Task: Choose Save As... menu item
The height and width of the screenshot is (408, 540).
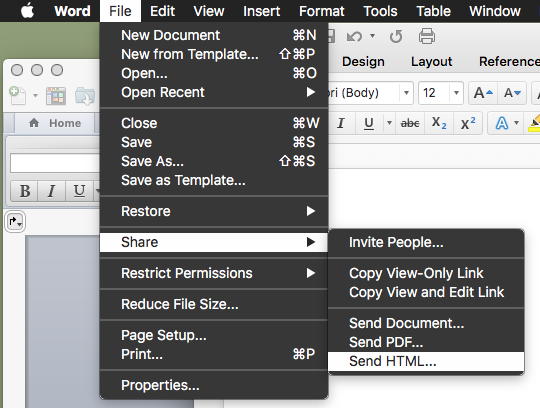Action: 214,161
